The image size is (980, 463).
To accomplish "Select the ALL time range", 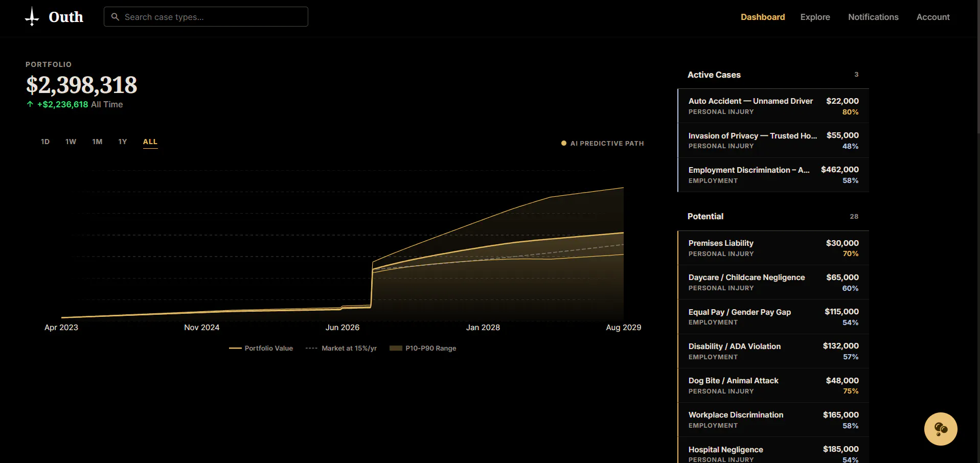I will [x=150, y=142].
